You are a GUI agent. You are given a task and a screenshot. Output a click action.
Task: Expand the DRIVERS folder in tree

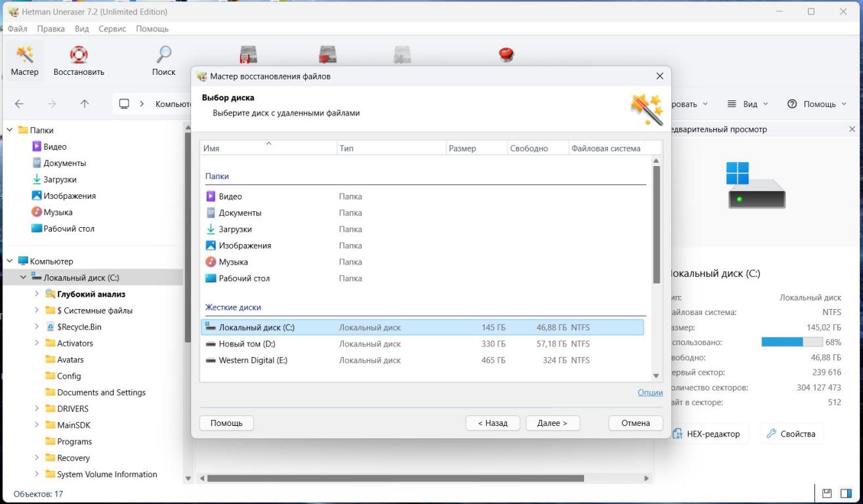pyautogui.click(x=37, y=409)
